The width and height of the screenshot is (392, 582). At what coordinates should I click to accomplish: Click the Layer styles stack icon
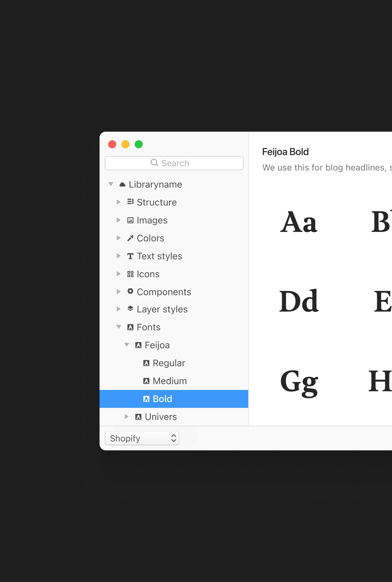pos(130,309)
